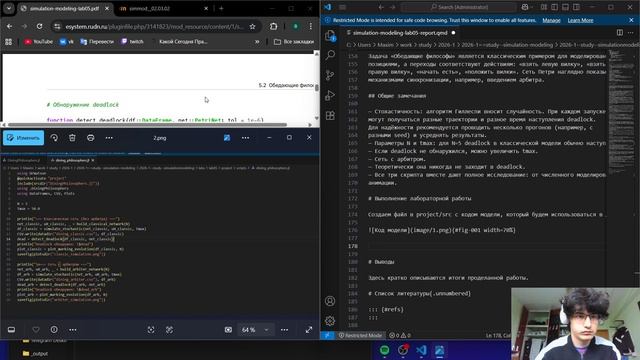
Task: Dismiss the Restricted Mode banner
Action: [x=631, y=20]
